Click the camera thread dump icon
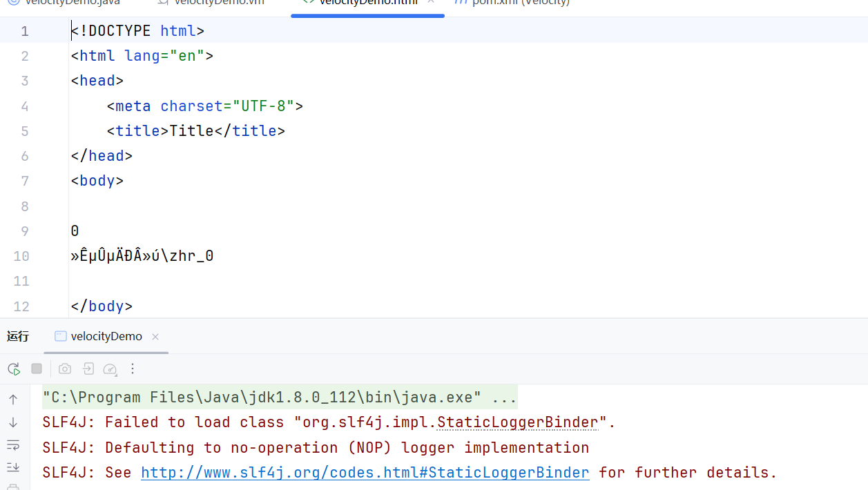The image size is (868, 490). [x=65, y=369]
